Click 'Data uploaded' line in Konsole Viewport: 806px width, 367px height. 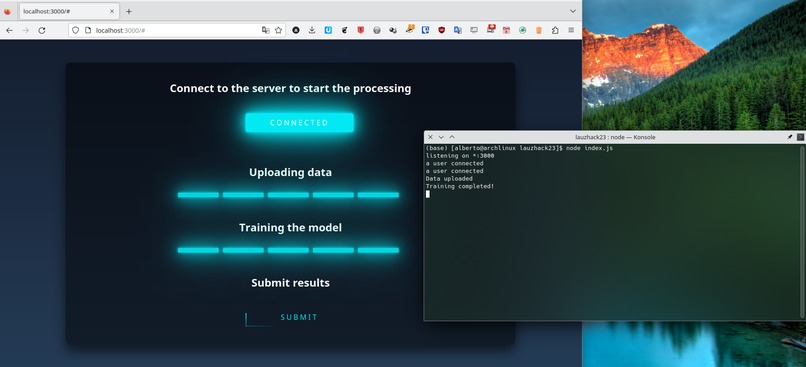point(449,178)
